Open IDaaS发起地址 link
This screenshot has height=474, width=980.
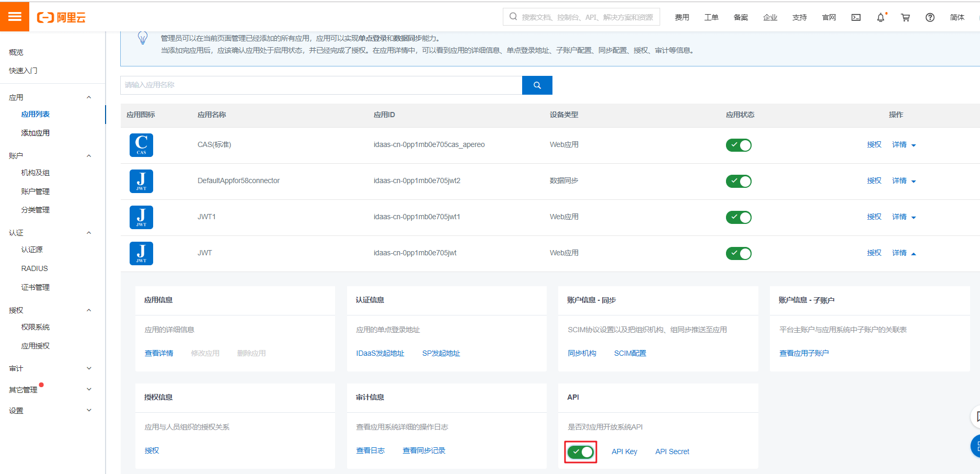(381, 353)
